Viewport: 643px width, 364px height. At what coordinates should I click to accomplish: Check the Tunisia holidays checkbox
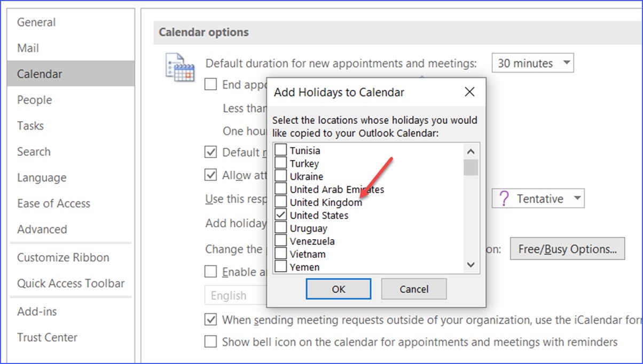280,151
